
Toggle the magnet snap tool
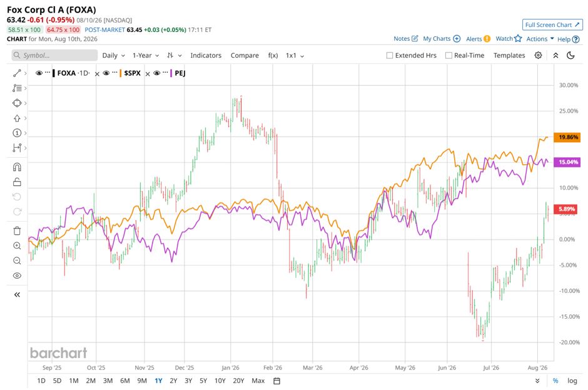click(17, 167)
